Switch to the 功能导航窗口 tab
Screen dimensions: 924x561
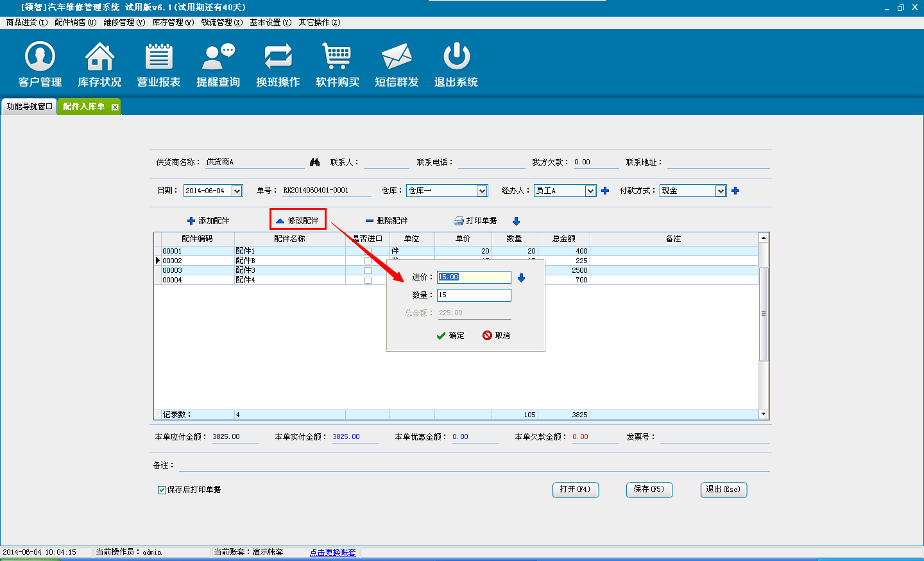click(30, 107)
